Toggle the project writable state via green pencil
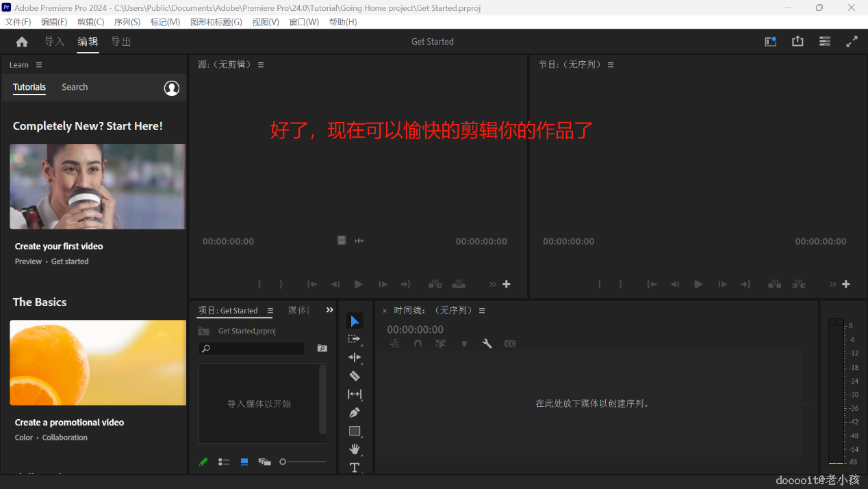 pos(203,462)
